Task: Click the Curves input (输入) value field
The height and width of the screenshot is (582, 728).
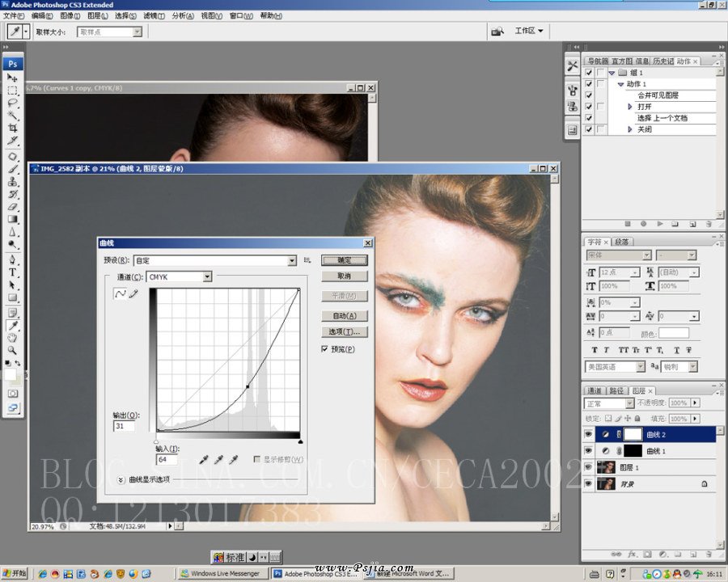Action: (x=167, y=459)
